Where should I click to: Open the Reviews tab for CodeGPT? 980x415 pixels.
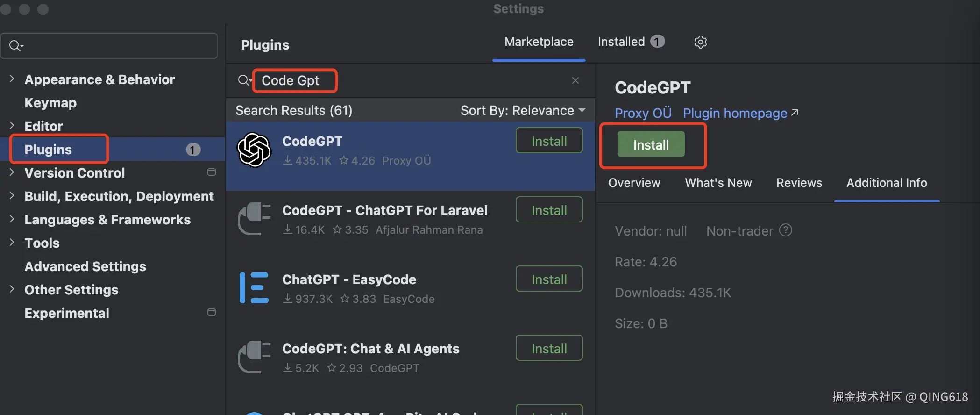pyautogui.click(x=799, y=183)
